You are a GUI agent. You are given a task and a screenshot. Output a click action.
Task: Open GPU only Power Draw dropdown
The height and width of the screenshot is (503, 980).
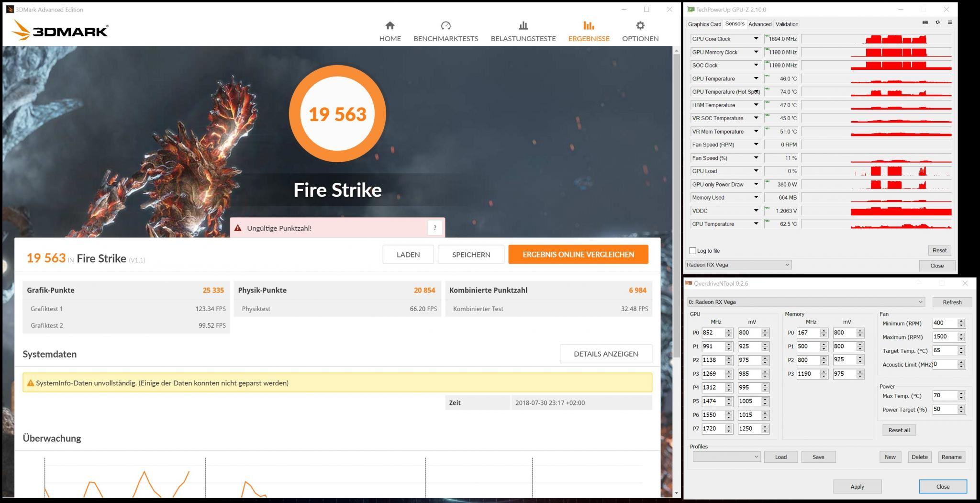click(756, 184)
